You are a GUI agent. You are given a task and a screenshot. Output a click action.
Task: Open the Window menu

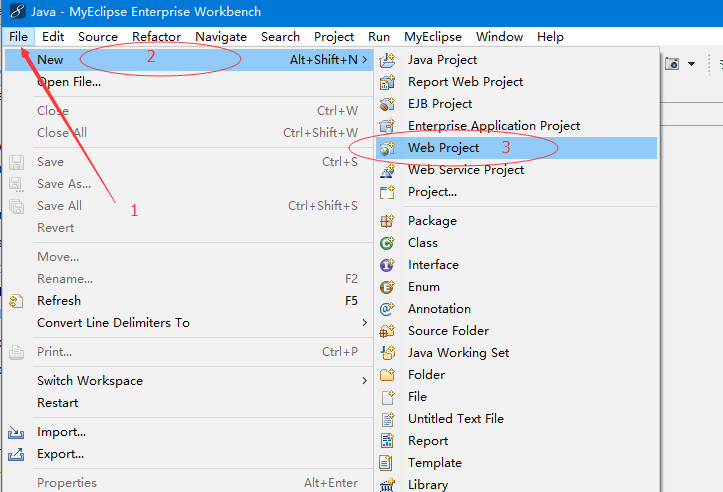pos(499,37)
